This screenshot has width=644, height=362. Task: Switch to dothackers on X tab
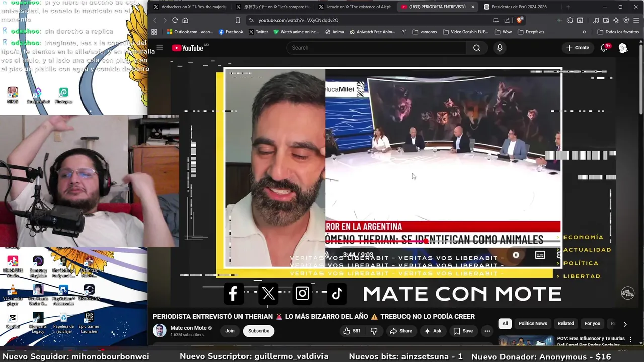(189, 7)
